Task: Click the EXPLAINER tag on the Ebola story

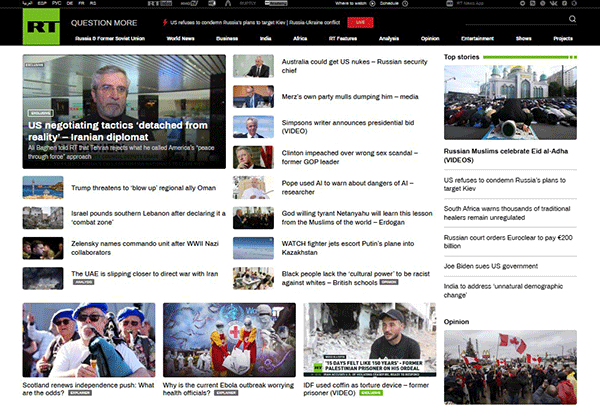Action: coord(226,393)
